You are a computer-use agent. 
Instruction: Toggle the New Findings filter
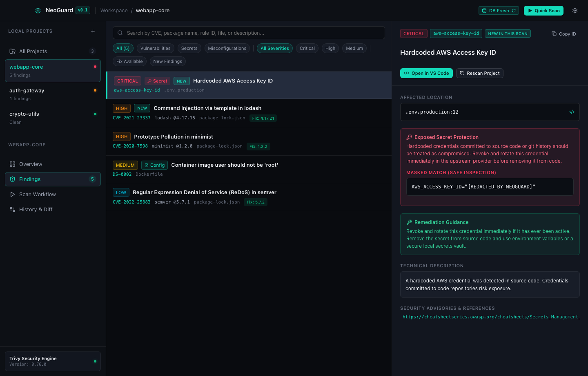[168, 61]
